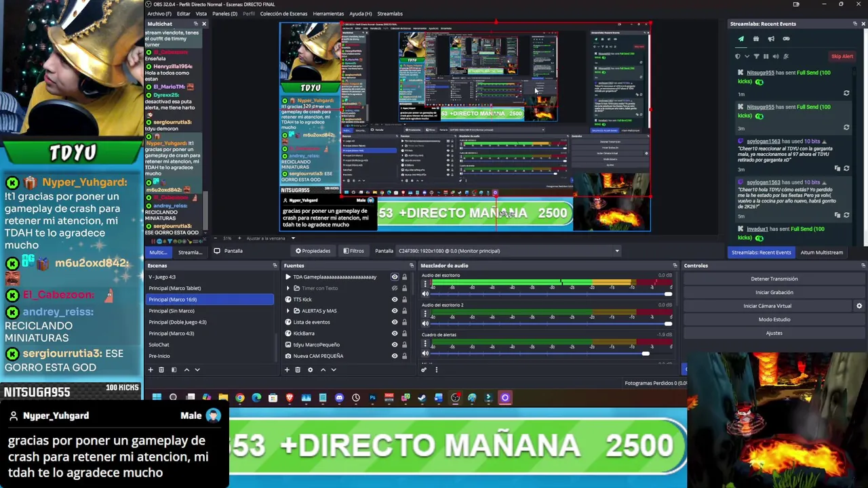Open Ajustes settings button

774,333
